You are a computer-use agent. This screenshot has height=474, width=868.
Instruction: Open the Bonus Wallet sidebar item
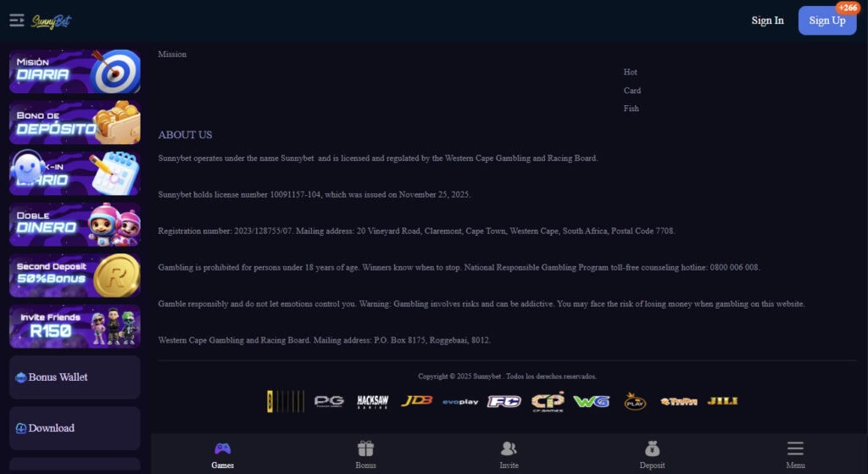(x=75, y=377)
